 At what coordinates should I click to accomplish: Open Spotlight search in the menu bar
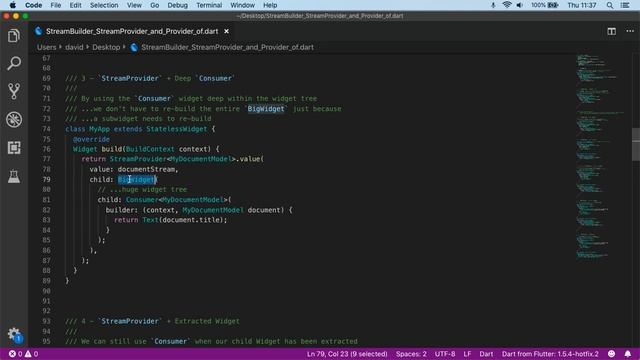coord(609,5)
